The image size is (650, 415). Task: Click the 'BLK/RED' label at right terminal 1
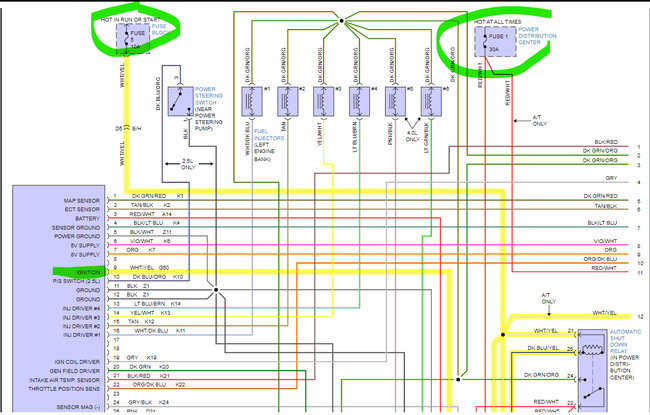coord(606,142)
